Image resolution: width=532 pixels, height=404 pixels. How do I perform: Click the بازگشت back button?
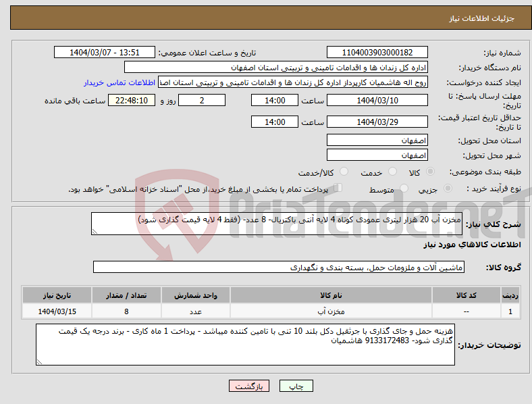click(x=249, y=386)
